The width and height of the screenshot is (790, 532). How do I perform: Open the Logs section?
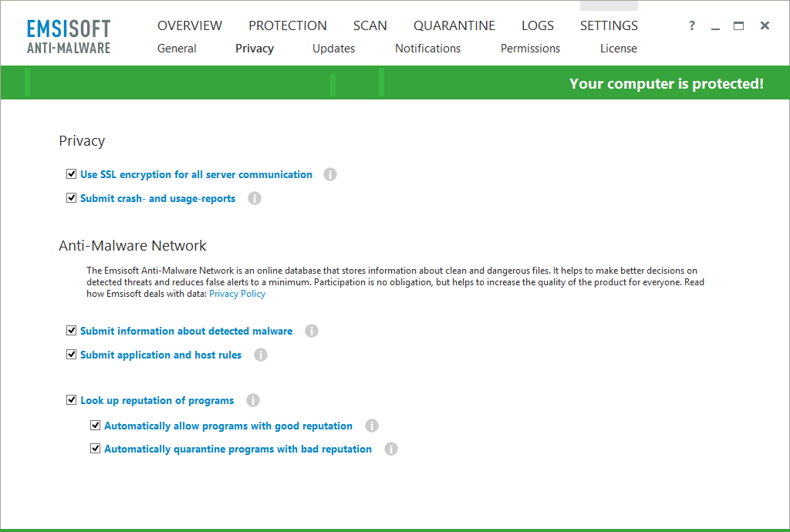[x=538, y=25]
